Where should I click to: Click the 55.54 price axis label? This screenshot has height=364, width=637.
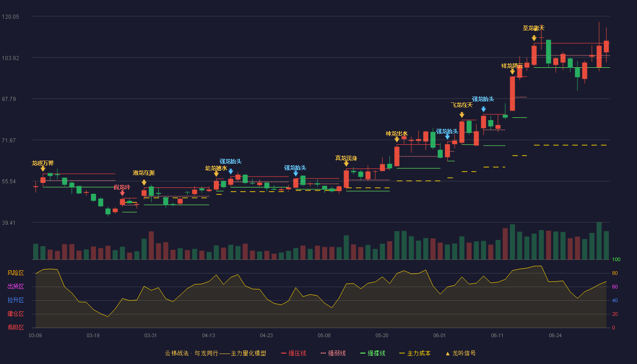(9, 182)
